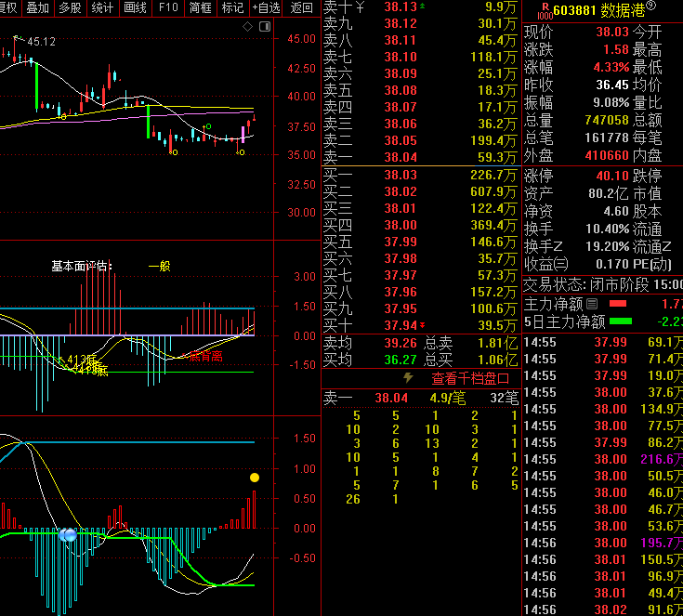The height and width of the screenshot is (616, 683).
Task: Click the list icon next to 主力净额
Action: click(592, 304)
